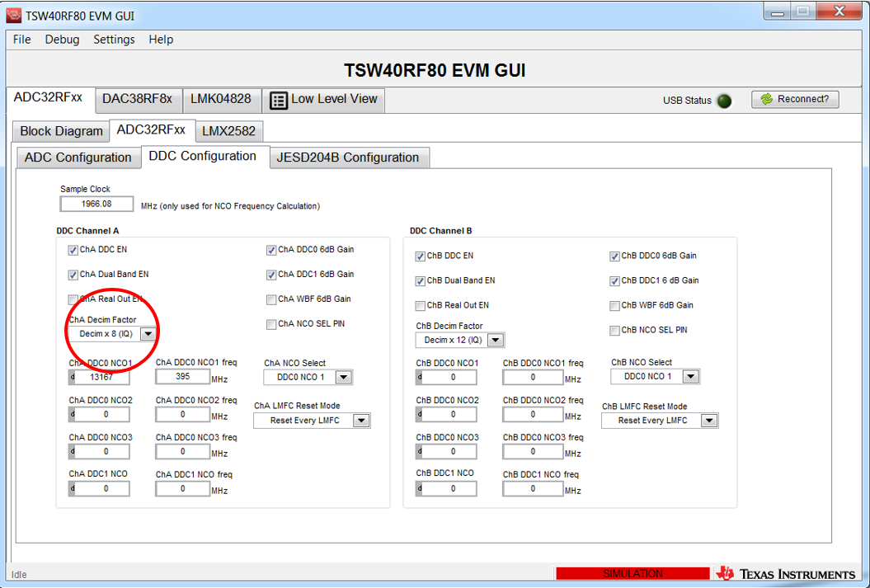Click radix indicator of ChA DDC0 NCO1

[73, 377]
